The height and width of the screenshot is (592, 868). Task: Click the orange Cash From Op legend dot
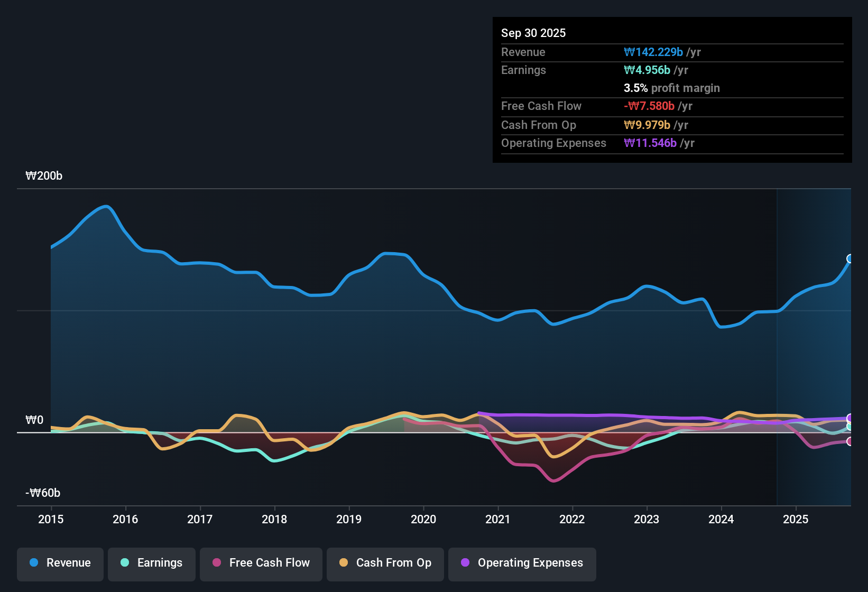(x=343, y=563)
